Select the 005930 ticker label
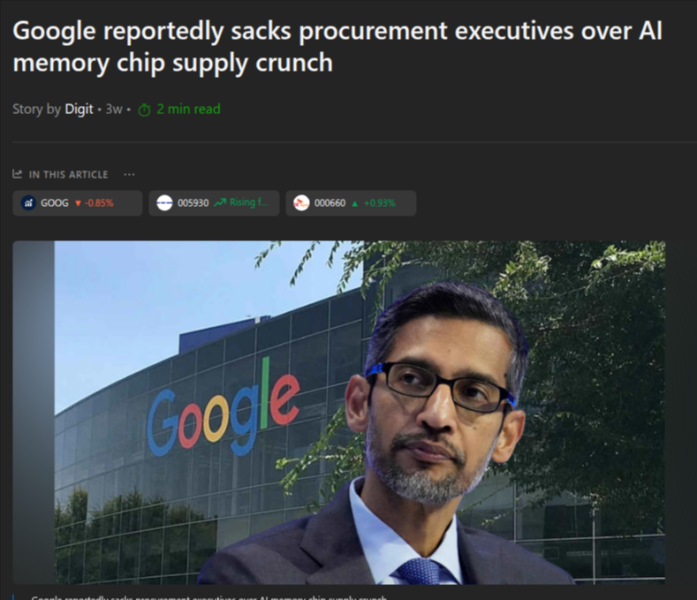This screenshot has width=697, height=600. tap(193, 203)
